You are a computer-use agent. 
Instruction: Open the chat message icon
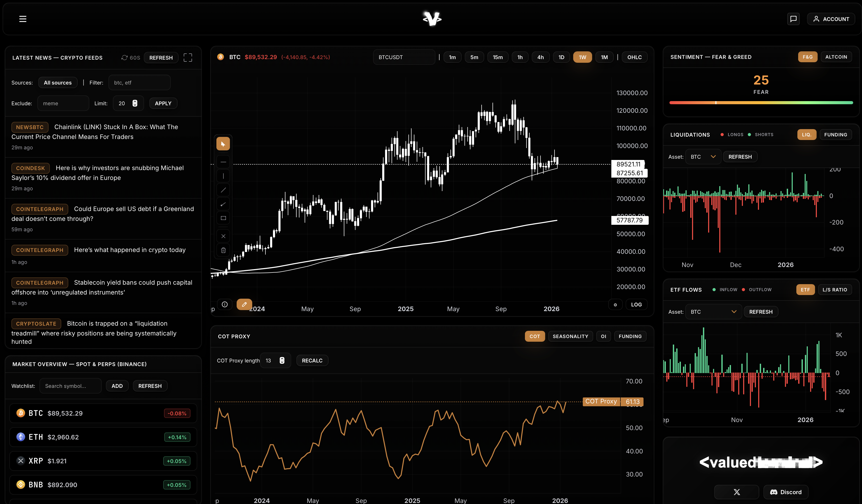pyautogui.click(x=793, y=19)
